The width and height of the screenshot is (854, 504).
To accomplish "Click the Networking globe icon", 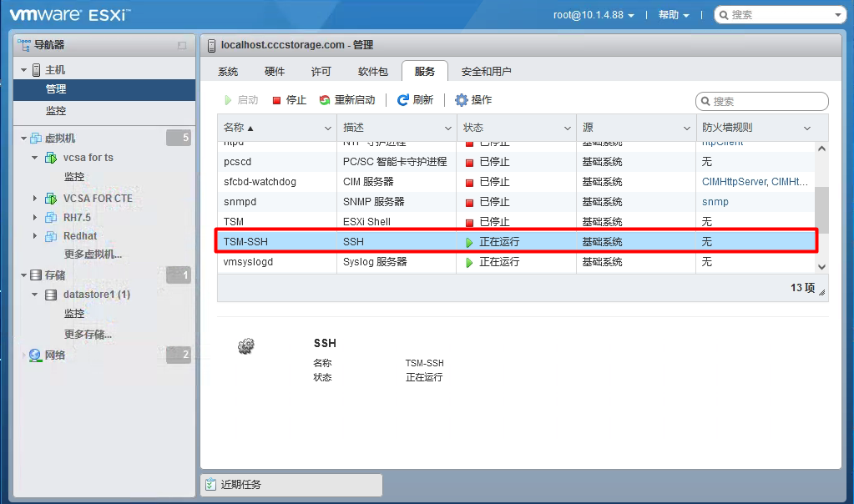I will click(35, 355).
